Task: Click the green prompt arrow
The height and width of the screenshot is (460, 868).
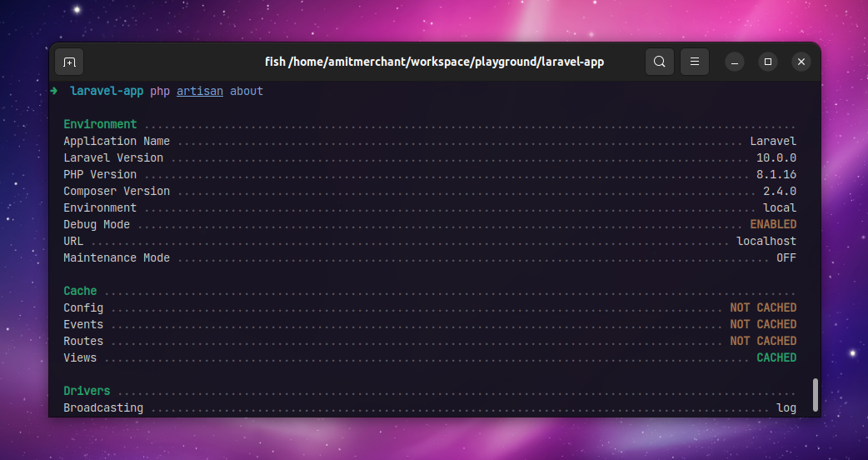Action: click(x=53, y=91)
